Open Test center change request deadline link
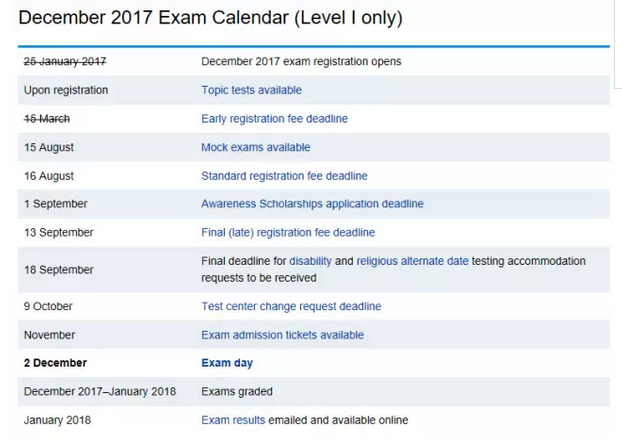 pyautogui.click(x=291, y=306)
